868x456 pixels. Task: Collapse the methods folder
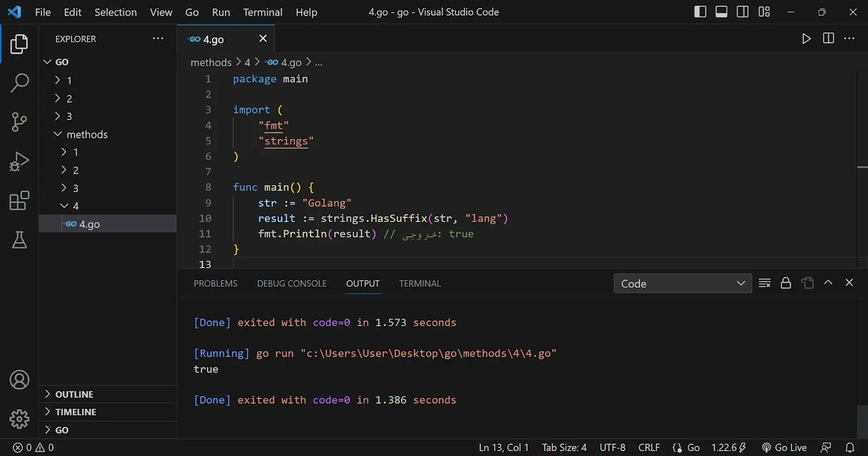(x=107, y=134)
